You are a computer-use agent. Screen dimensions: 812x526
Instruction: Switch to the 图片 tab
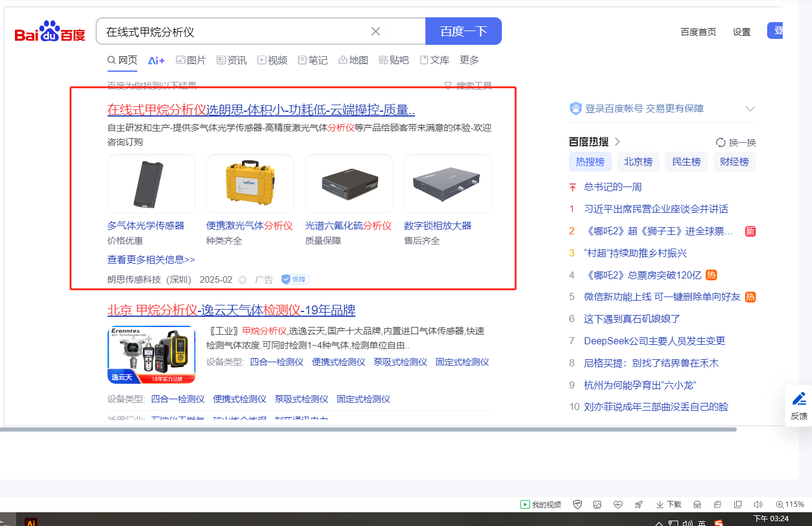click(191, 60)
